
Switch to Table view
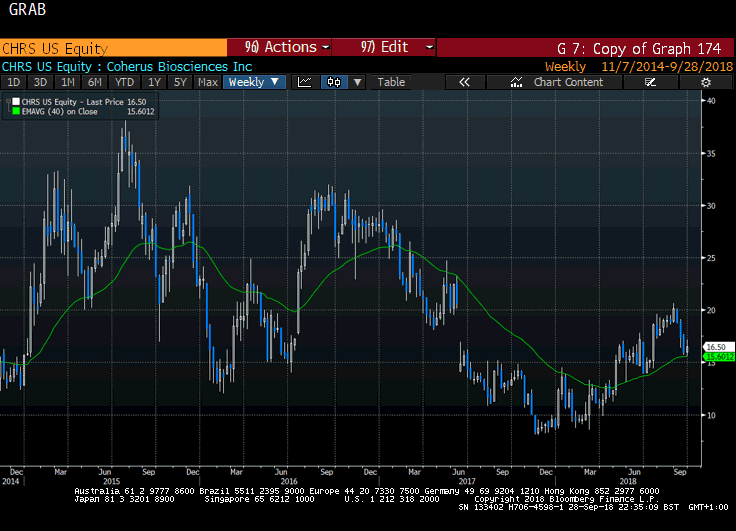point(391,82)
